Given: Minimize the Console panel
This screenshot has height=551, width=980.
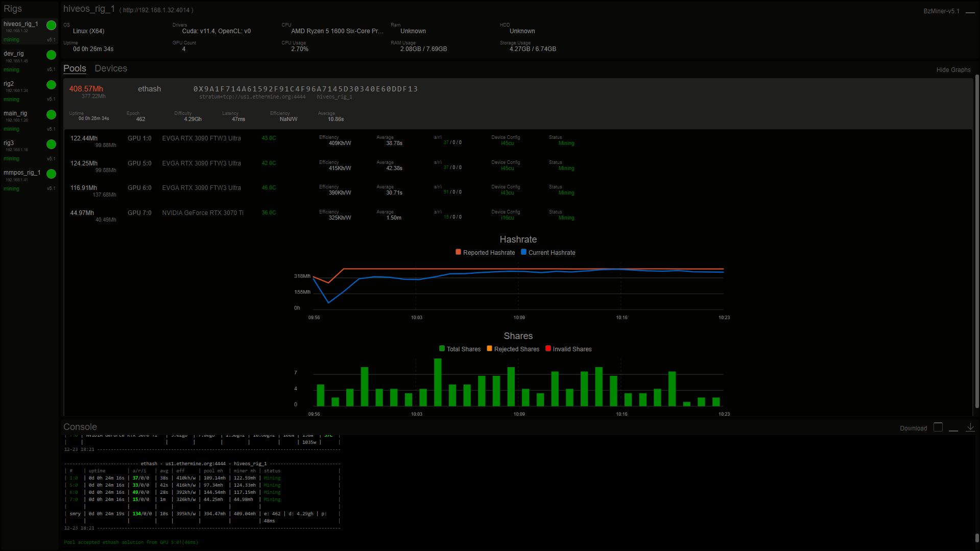Looking at the screenshot, I should (953, 428).
